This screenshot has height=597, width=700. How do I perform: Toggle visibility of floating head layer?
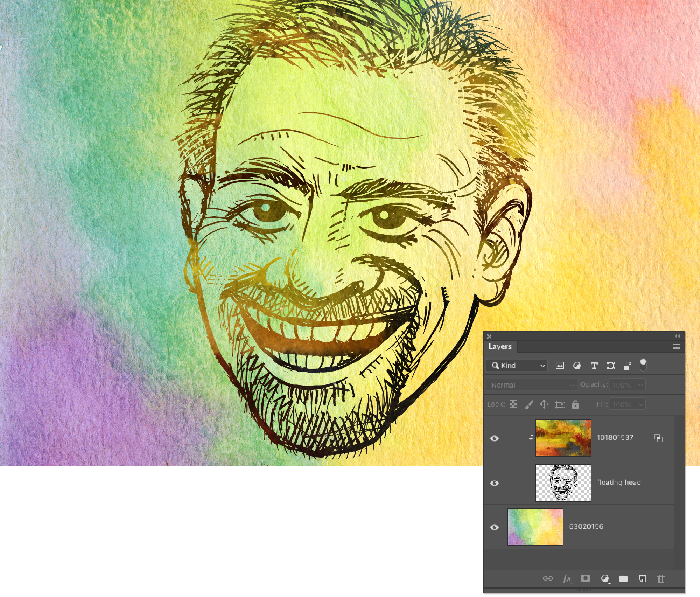click(x=495, y=483)
